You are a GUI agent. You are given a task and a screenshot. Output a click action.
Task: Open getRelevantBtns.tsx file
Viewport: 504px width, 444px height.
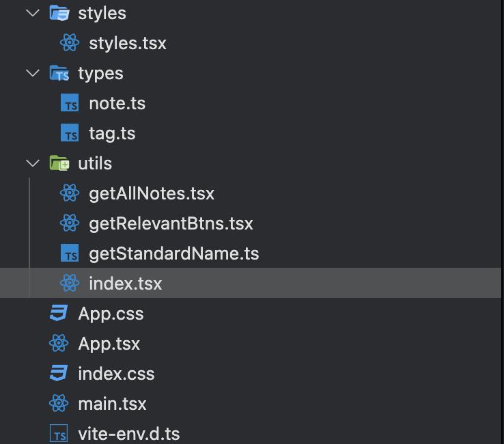click(x=171, y=224)
